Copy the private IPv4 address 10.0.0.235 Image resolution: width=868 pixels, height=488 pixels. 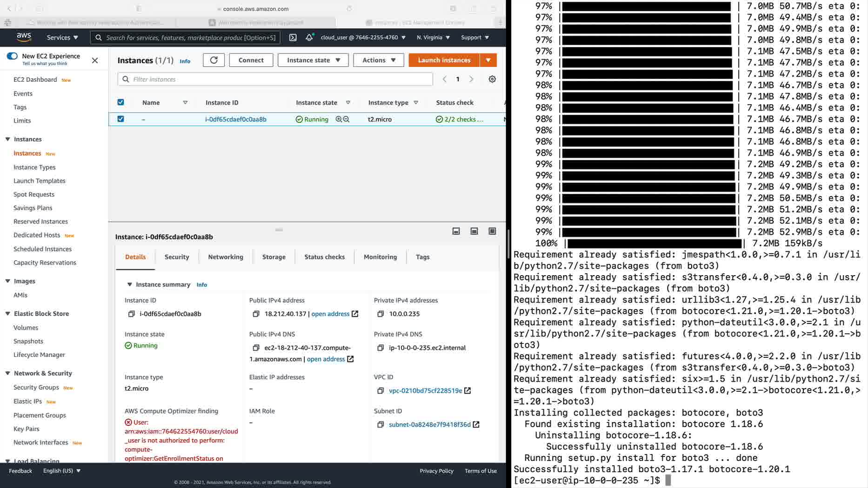381,314
